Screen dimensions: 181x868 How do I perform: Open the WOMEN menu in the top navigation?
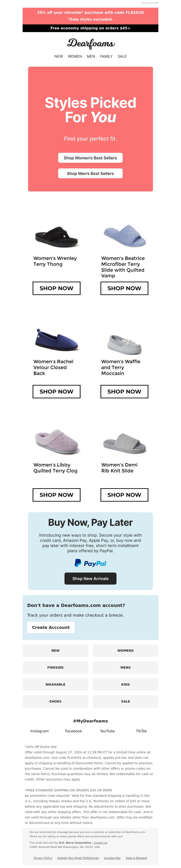[x=75, y=56]
